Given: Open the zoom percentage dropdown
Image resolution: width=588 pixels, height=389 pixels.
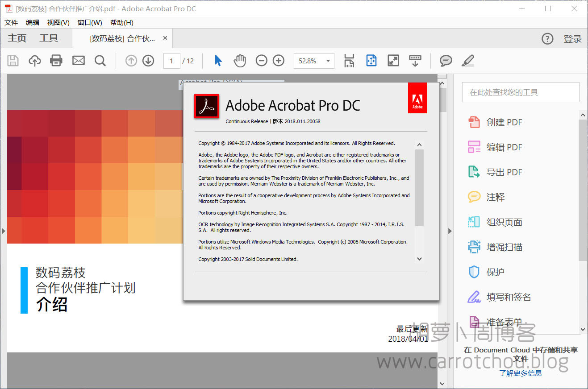Looking at the screenshot, I should pyautogui.click(x=328, y=61).
